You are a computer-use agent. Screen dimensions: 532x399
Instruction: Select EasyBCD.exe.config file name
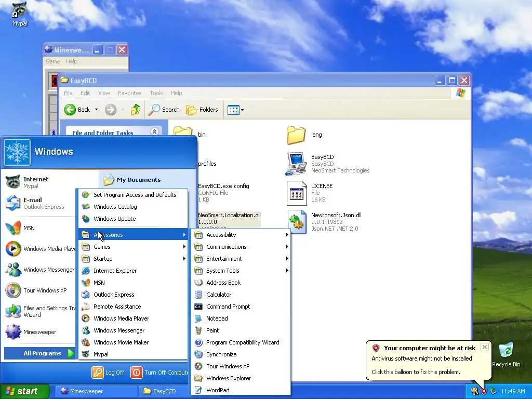(223, 186)
